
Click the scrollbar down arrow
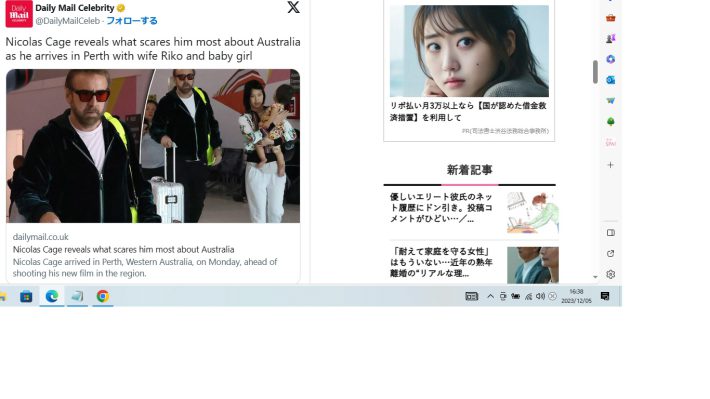coord(595,277)
